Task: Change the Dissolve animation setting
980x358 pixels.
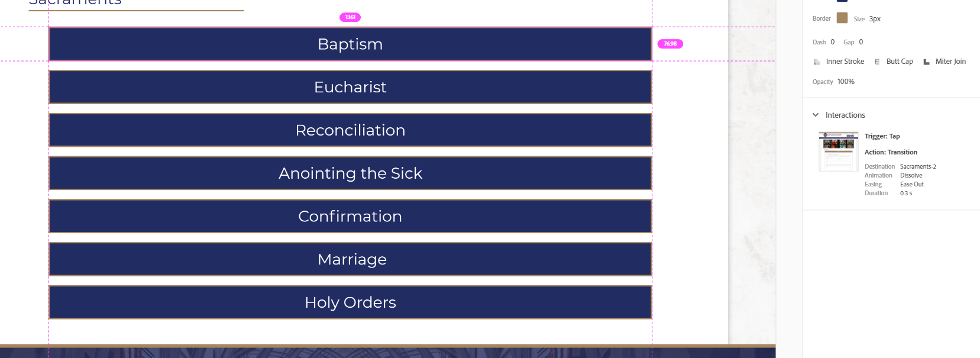Action: pos(911,176)
